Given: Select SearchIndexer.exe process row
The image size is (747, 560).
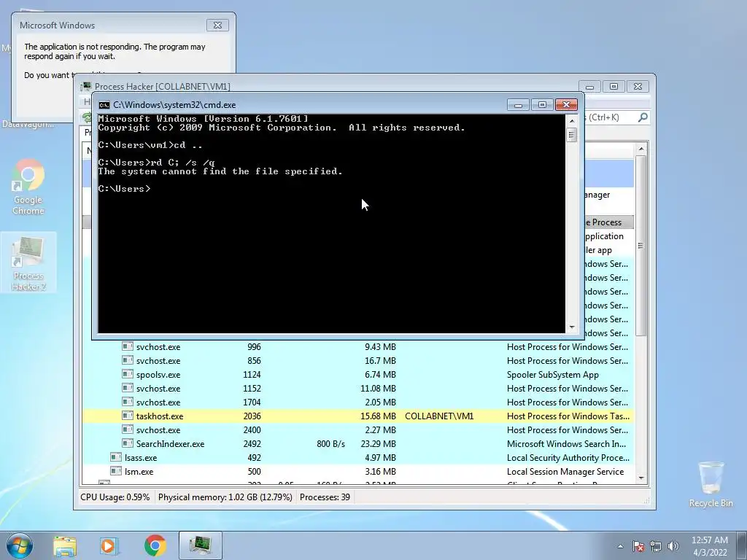Looking at the screenshot, I should 358,443.
